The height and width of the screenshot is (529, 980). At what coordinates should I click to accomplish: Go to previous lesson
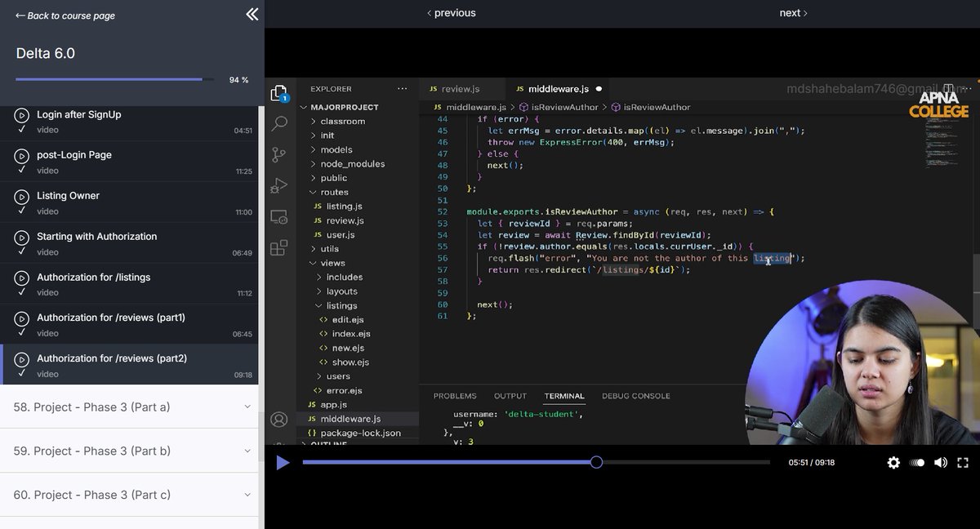(x=452, y=13)
